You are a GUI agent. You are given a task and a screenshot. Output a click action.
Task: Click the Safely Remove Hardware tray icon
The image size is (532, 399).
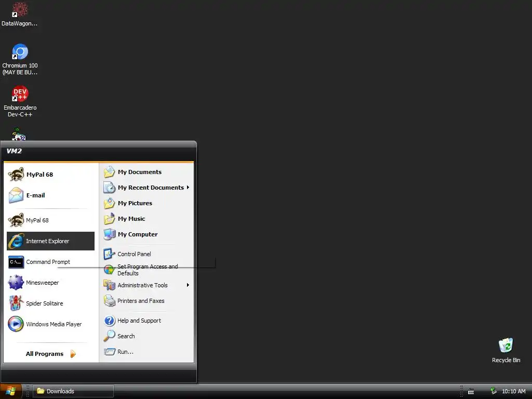point(494,391)
